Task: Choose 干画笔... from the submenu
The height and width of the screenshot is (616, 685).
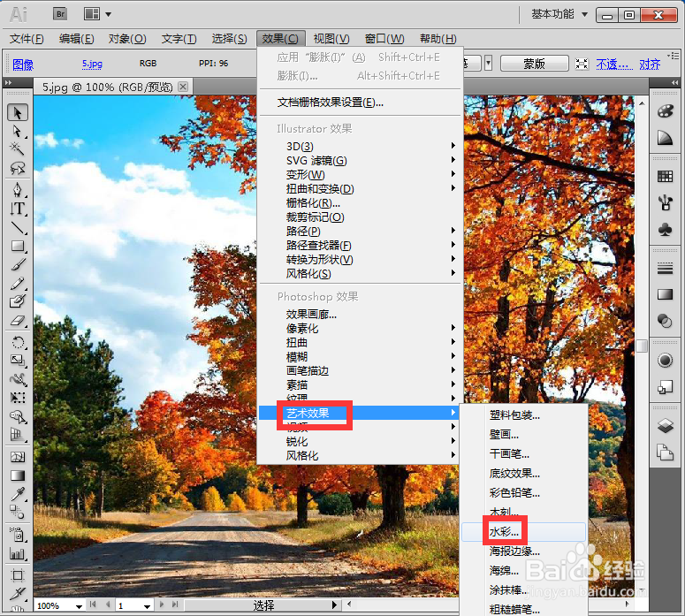Action: [x=523, y=454]
